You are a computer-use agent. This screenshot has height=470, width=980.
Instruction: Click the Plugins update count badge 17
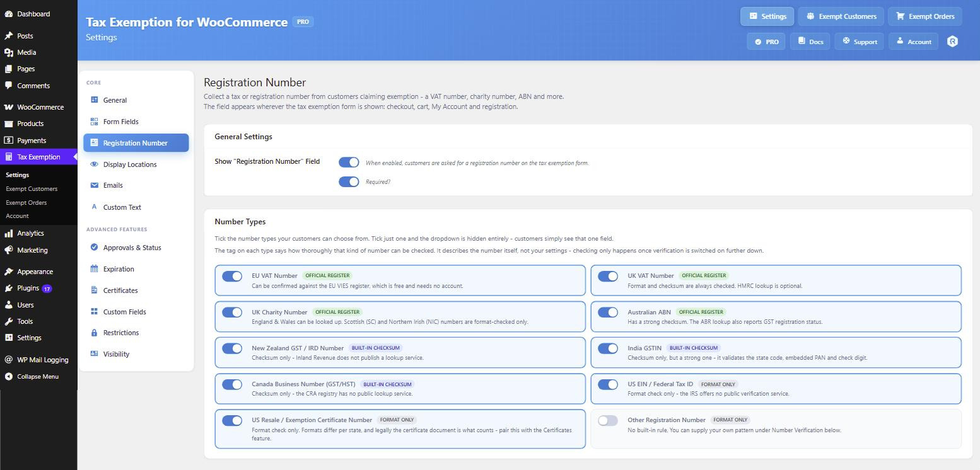click(x=47, y=289)
